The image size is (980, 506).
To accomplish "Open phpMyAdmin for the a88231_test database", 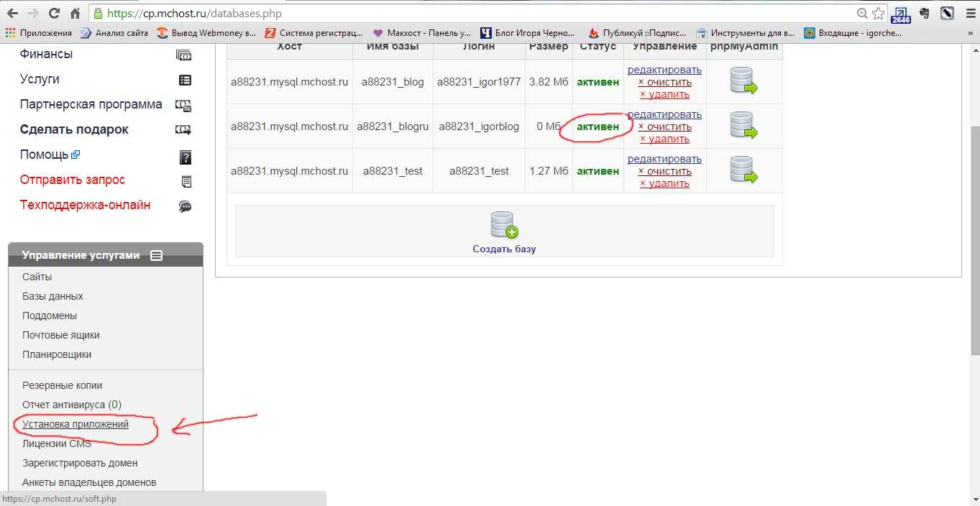I will 743,170.
